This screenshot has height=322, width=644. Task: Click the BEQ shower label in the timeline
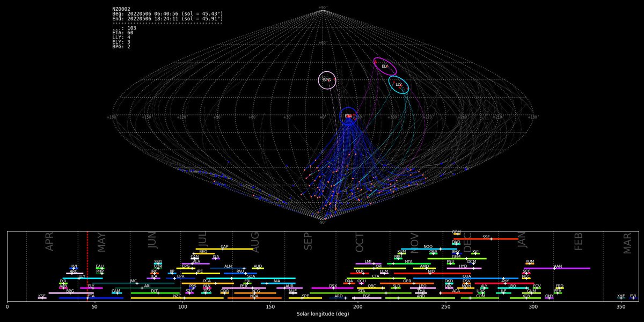click(203, 251)
